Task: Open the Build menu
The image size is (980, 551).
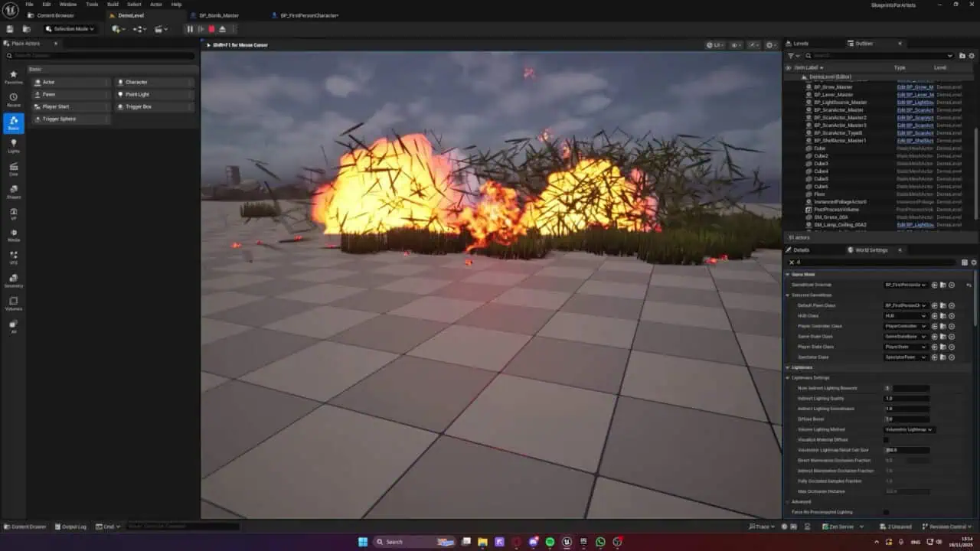Action: coord(113,5)
